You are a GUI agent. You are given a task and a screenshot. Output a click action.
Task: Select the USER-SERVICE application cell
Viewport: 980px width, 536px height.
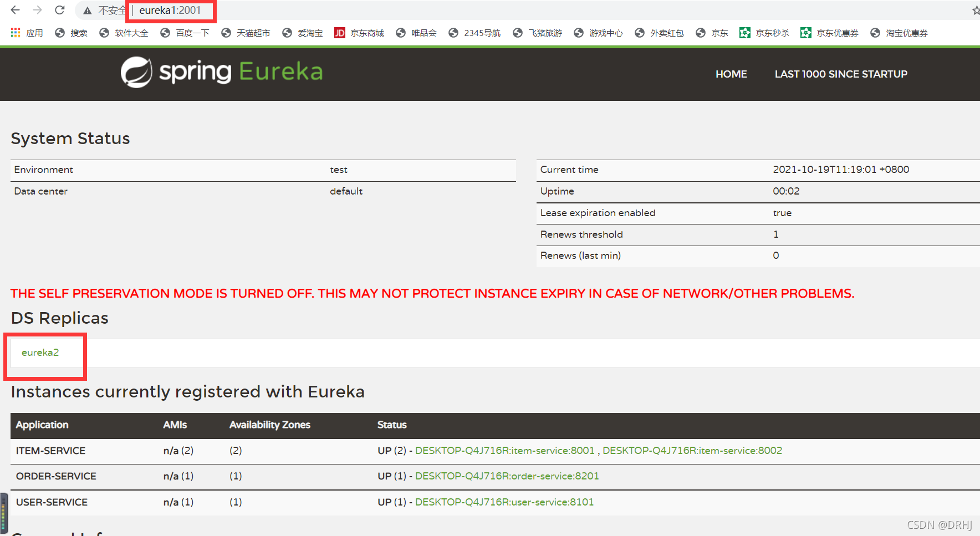coord(52,502)
